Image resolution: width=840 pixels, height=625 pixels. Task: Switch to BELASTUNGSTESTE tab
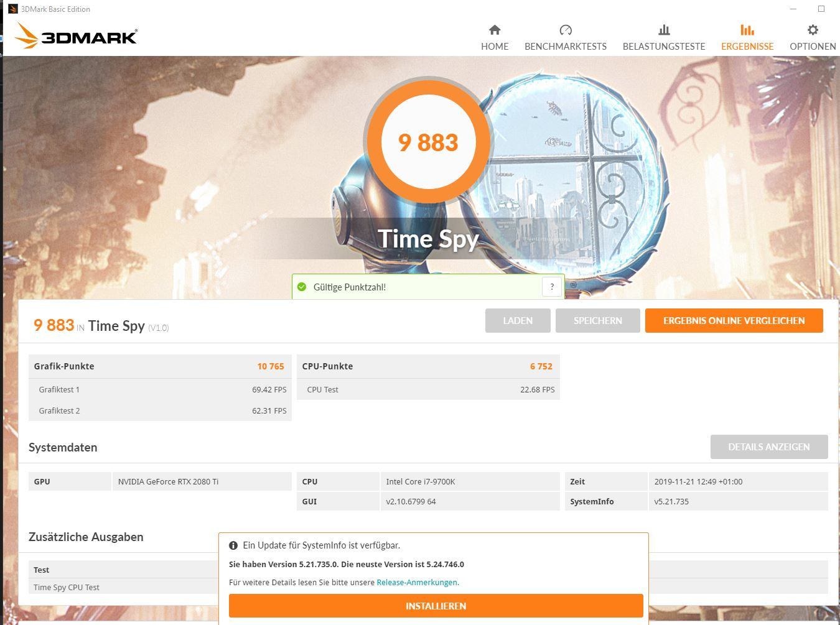point(664,37)
